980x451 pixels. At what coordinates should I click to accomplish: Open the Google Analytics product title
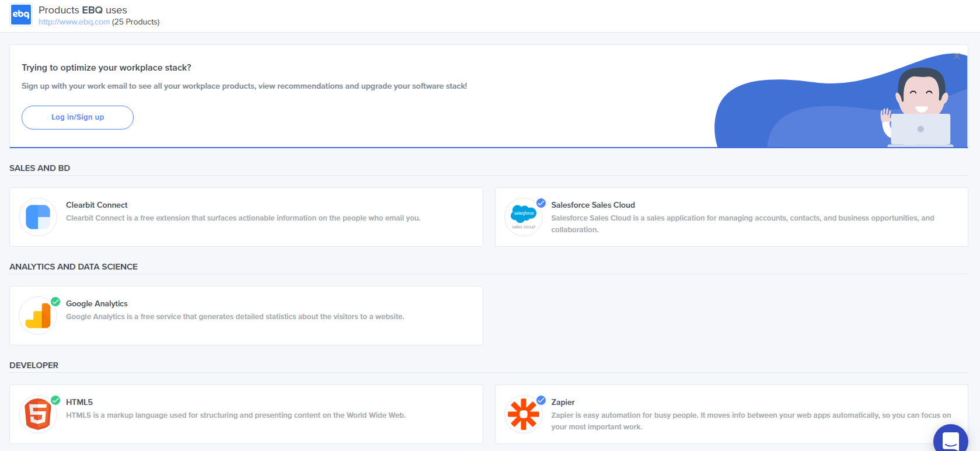pyautogui.click(x=97, y=303)
